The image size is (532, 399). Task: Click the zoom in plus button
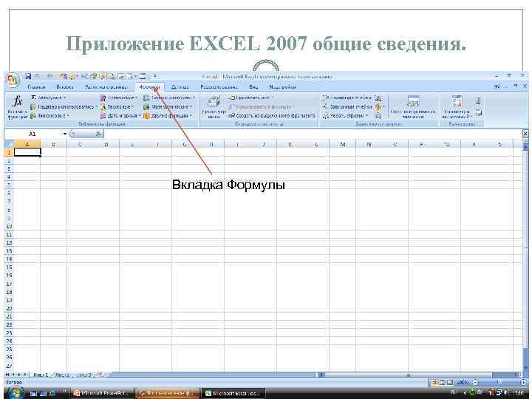click(524, 383)
